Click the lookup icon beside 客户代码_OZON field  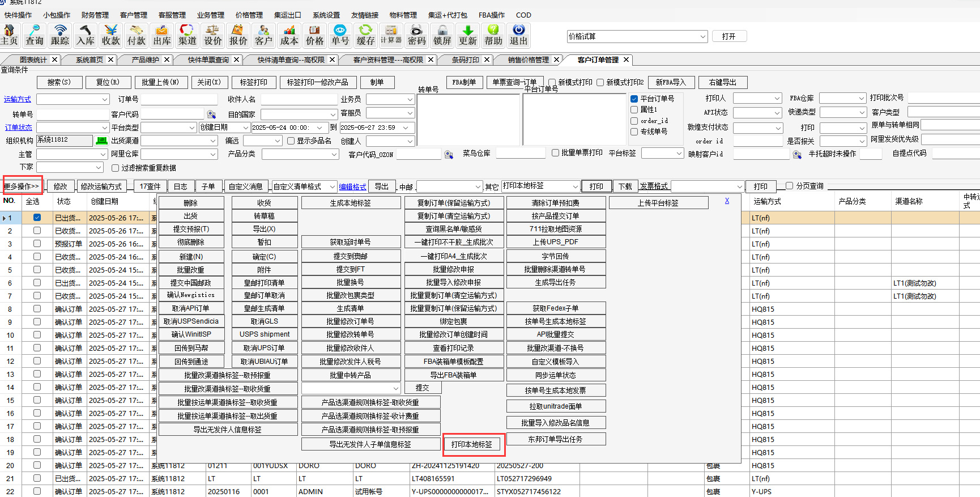click(x=449, y=154)
